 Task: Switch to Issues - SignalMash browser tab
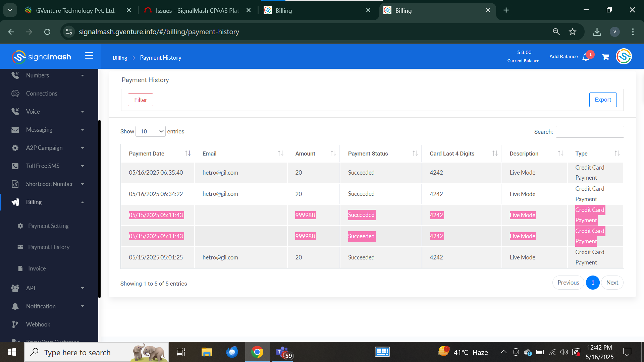click(x=197, y=10)
